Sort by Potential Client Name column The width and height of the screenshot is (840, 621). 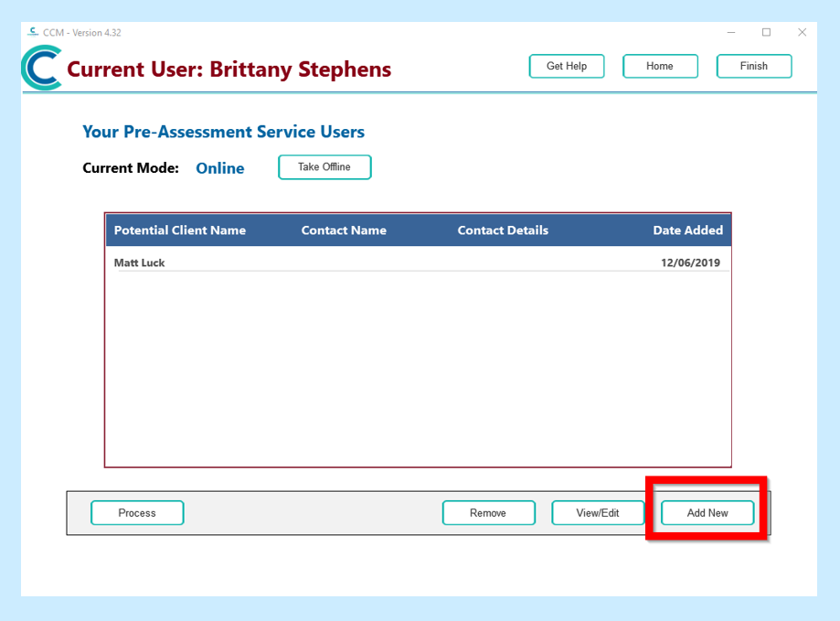tap(180, 230)
